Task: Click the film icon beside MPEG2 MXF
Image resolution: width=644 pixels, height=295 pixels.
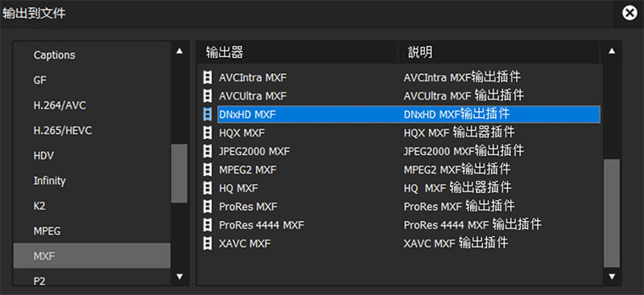Action: point(208,170)
